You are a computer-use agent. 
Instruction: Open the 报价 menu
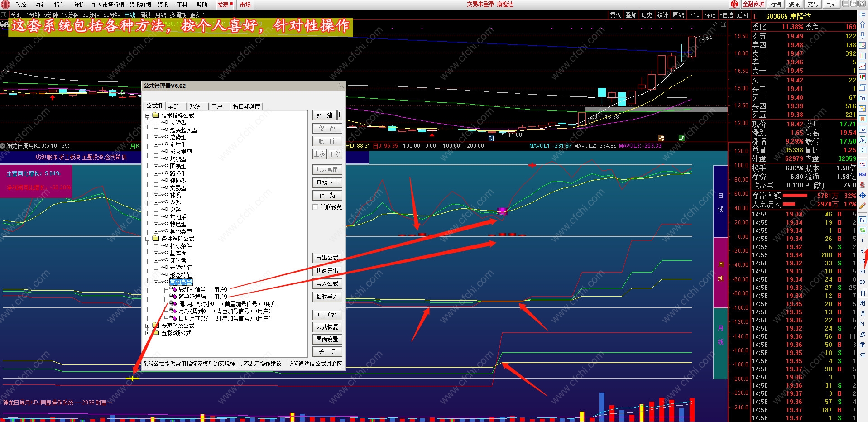click(x=60, y=5)
